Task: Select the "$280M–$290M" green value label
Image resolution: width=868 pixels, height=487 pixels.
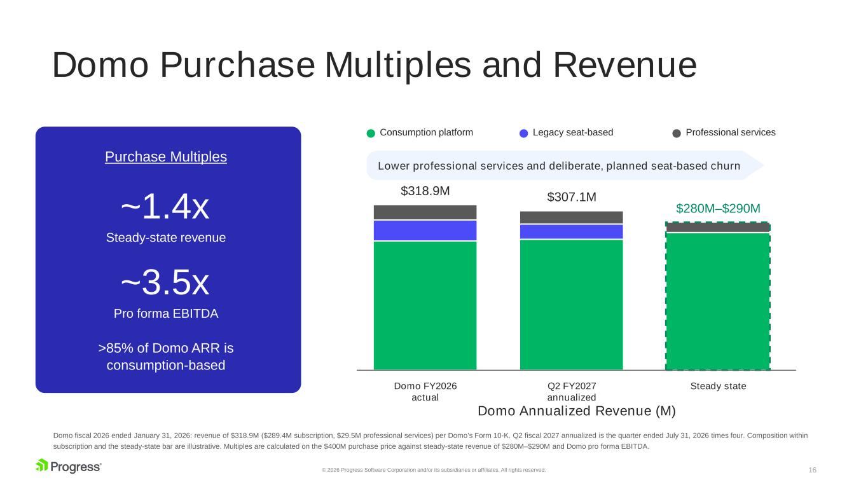Action: tap(718, 209)
